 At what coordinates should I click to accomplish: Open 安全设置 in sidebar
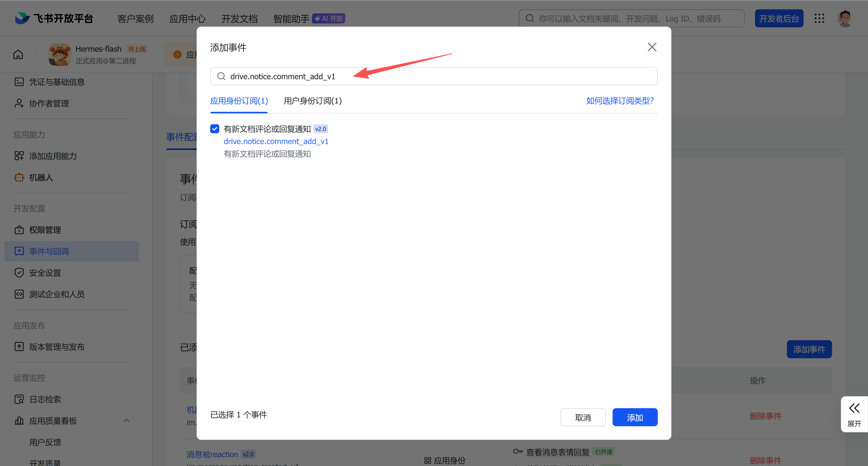[38, 273]
